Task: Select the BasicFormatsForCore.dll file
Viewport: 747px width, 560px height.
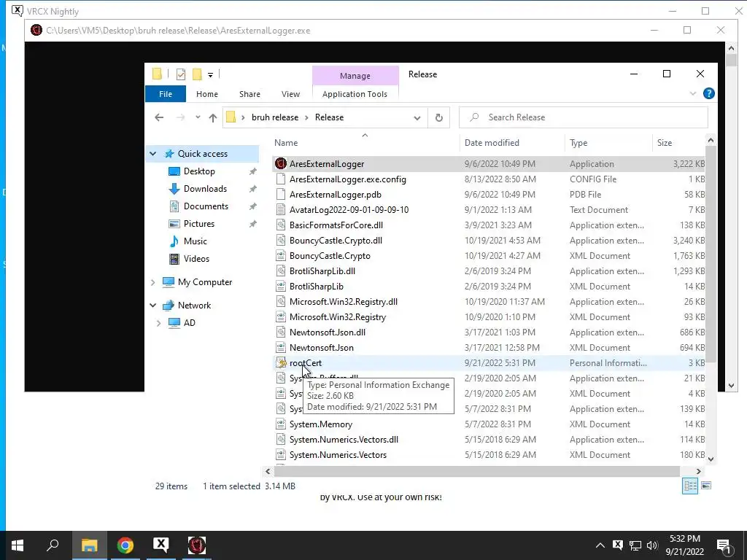Action: [x=489, y=225]
